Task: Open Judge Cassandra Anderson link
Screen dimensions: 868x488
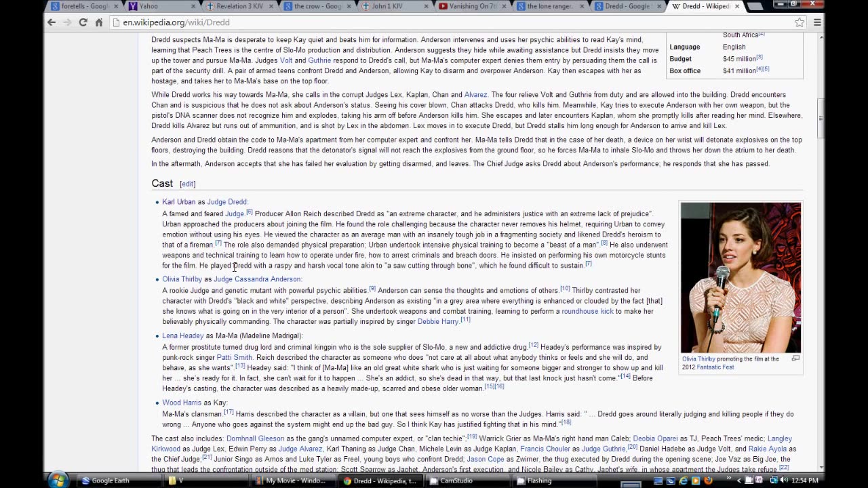Action: [x=257, y=279]
